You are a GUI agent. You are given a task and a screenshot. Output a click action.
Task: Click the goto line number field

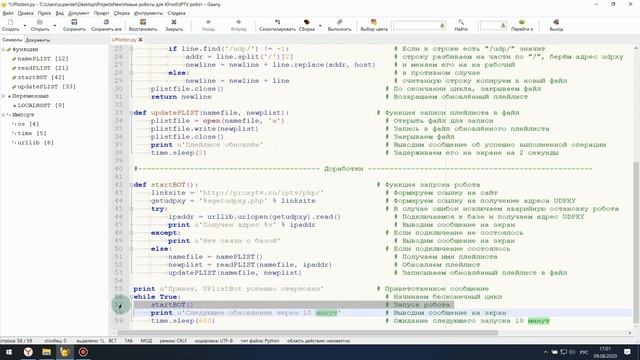pos(489,26)
